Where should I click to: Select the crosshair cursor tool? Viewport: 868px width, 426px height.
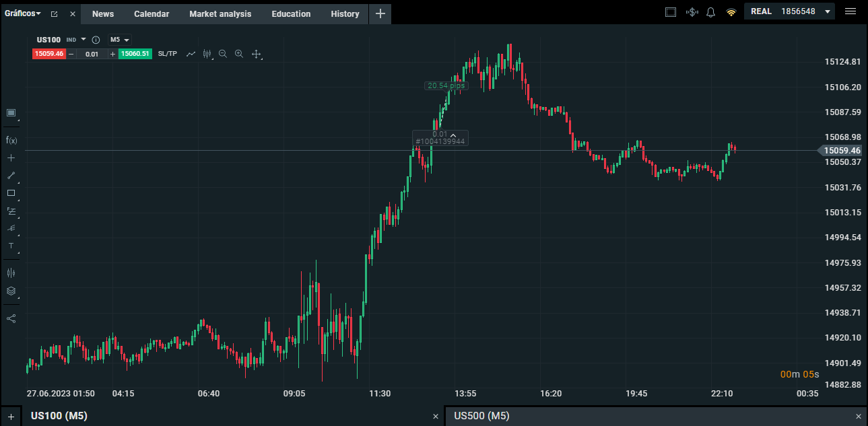click(11, 157)
